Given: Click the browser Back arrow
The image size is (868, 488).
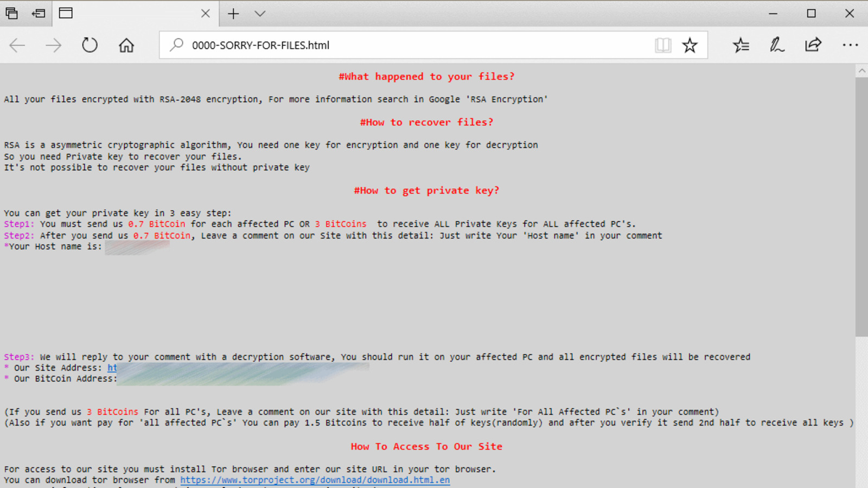Looking at the screenshot, I should click(x=17, y=45).
